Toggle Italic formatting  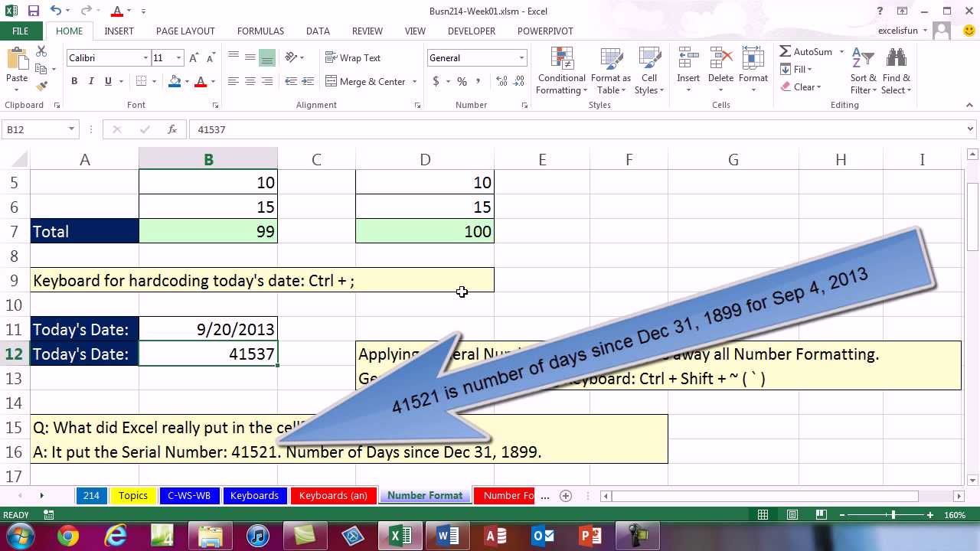pyautogui.click(x=91, y=81)
